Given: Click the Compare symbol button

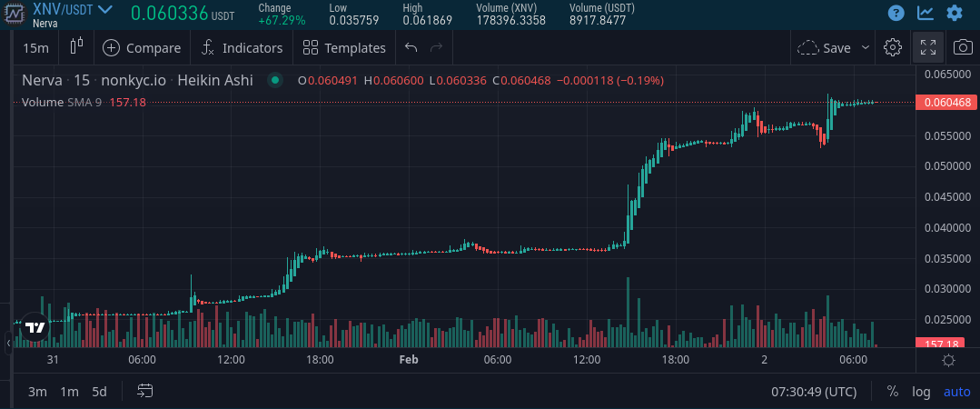Looking at the screenshot, I should (x=142, y=48).
